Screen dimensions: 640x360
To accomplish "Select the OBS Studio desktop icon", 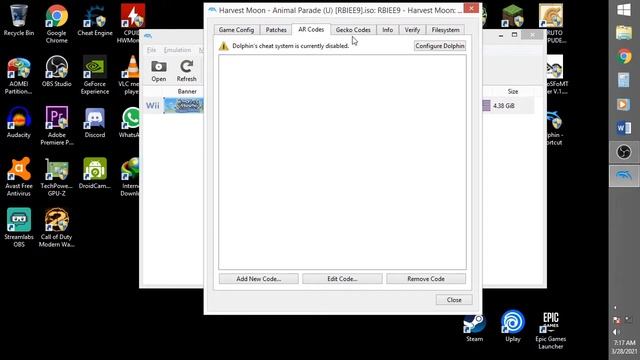I will tap(56, 71).
